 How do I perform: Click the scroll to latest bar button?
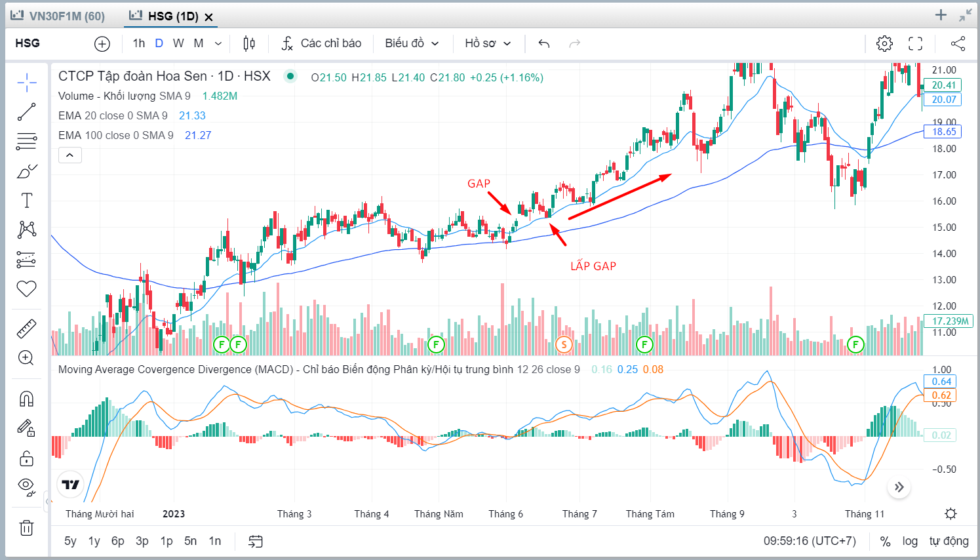899,487
